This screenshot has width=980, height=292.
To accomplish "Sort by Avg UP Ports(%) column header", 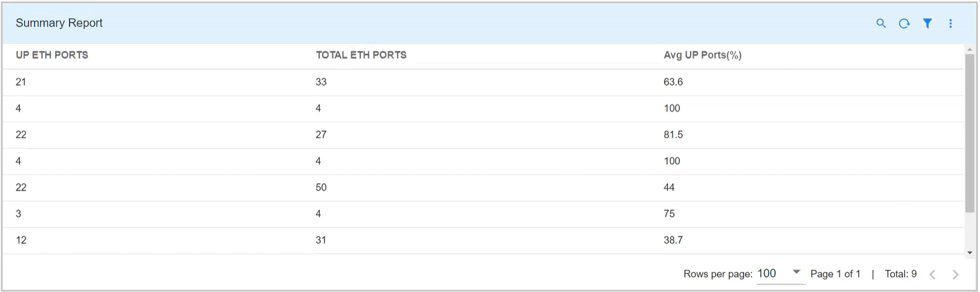I will pyautogui.click(x=702, y=55).
